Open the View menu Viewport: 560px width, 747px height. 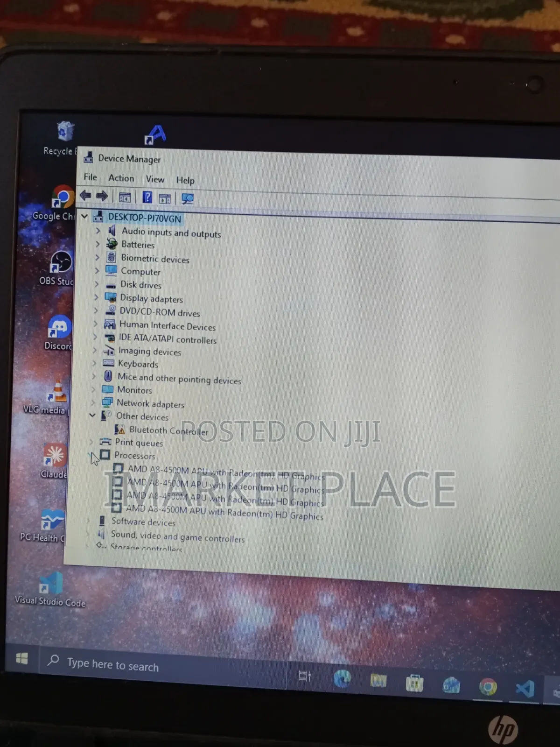coord(155,179)
